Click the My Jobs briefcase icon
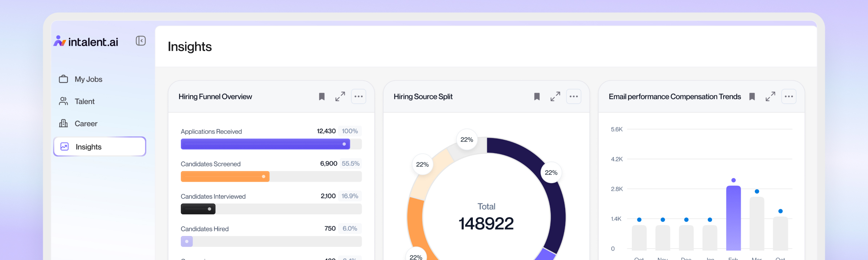This screenshot has width=868, height=260. [x=63, y=79]
